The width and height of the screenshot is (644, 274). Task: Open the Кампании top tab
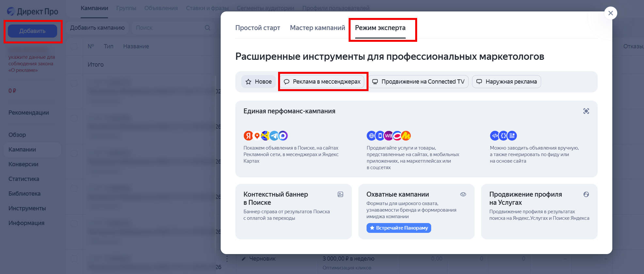click(94, 8)
